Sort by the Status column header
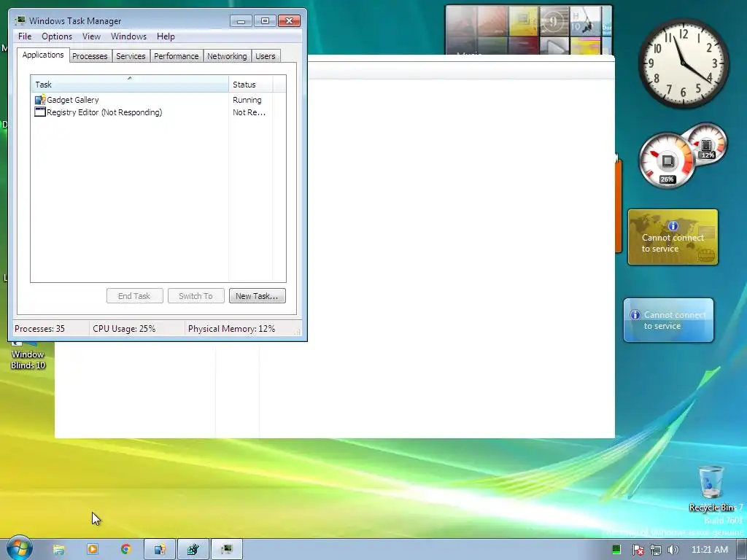This screenshot has width=747, height=560. point(251,85)
